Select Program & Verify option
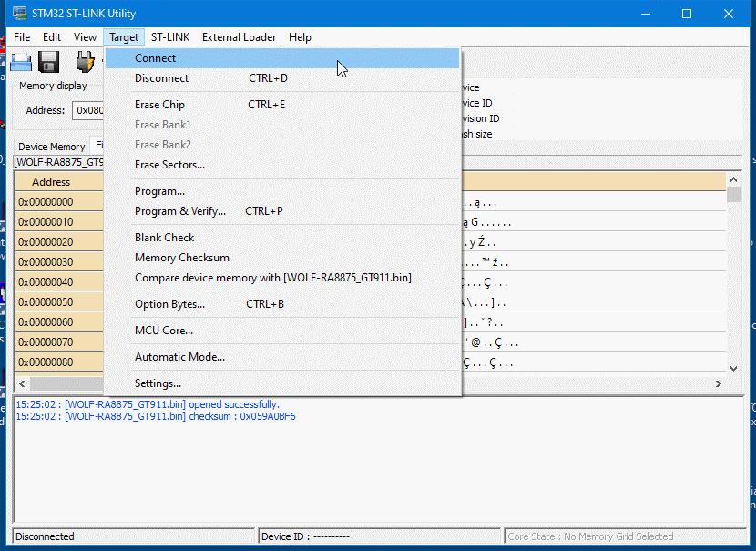This screenshot has height=551, width=756. click(x=180, y=211)
